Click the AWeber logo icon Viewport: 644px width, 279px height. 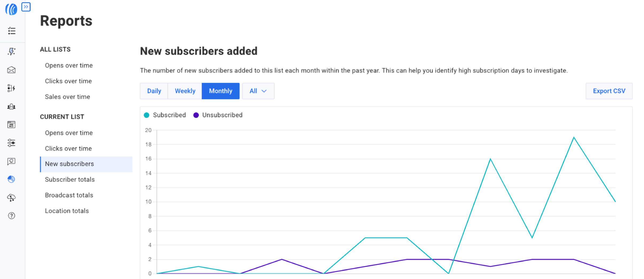[11, 9]
